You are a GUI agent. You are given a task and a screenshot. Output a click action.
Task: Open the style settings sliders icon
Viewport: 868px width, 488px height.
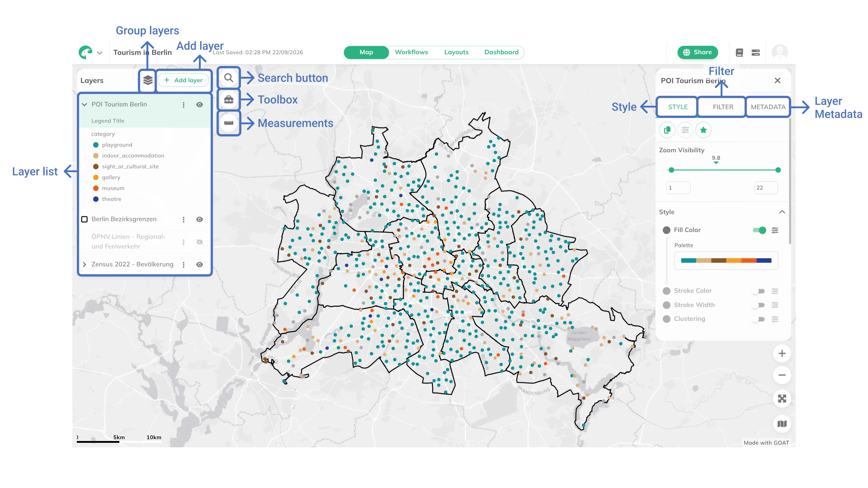685,130
